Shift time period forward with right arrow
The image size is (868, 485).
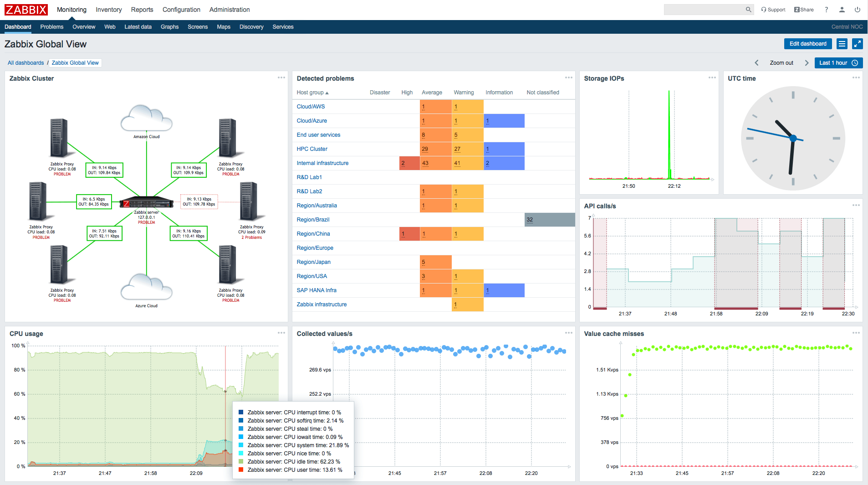point(807,63)
